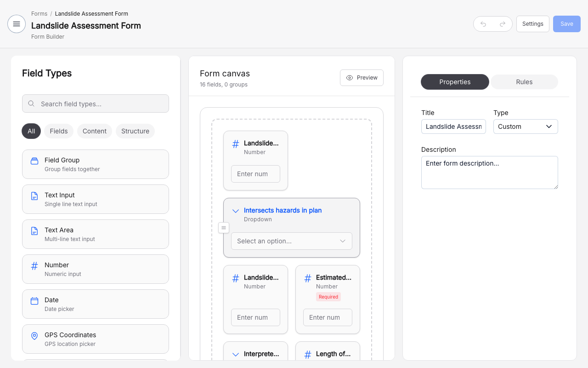
Task: Click the undo arrow icon
Action: pos(483,24)
